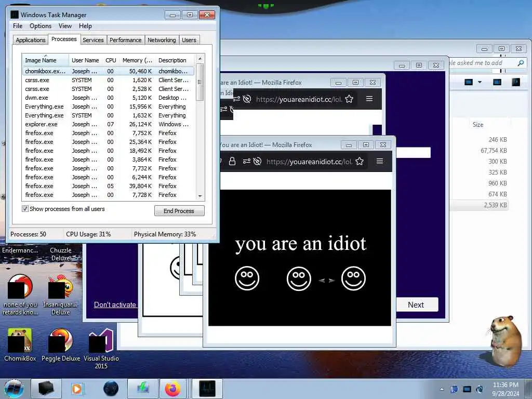Image resolution: width=532 pixels, height=399 pixels.
Task: Click the hamster desktop mascot
Action: (506, 341)
